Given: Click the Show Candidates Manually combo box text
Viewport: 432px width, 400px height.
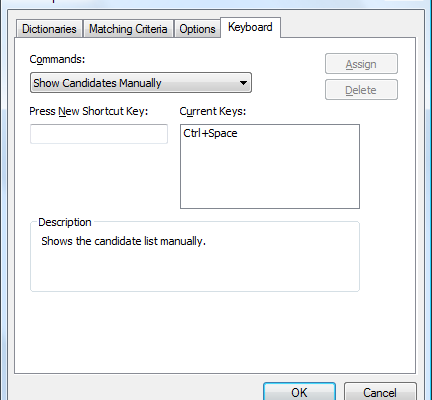Looking at the screenshot, I should (x=97, y=83).
